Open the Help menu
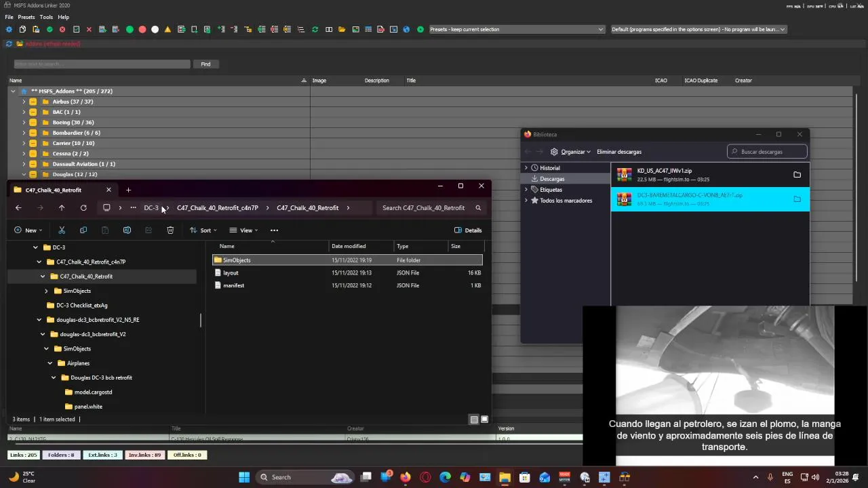Image resolution: width=868 pixels, height=488 pixels. click(x=64, y=17)
